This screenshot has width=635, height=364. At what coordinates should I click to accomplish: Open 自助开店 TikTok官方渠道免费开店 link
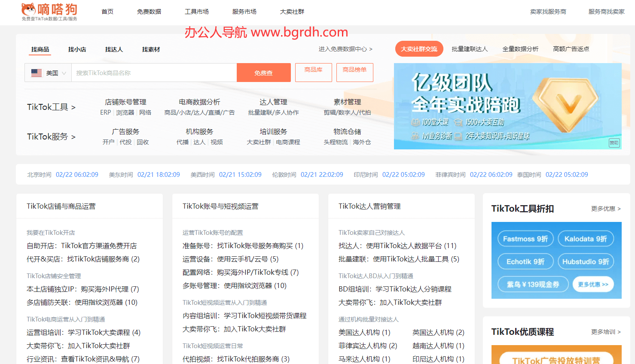(x=82, y=246)
